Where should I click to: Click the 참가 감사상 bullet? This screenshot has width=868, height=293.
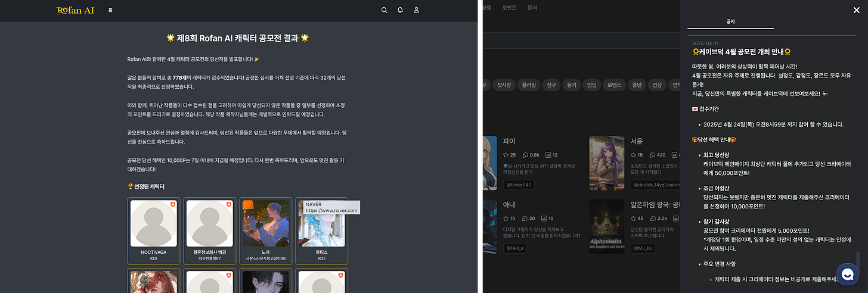(718, 222)
